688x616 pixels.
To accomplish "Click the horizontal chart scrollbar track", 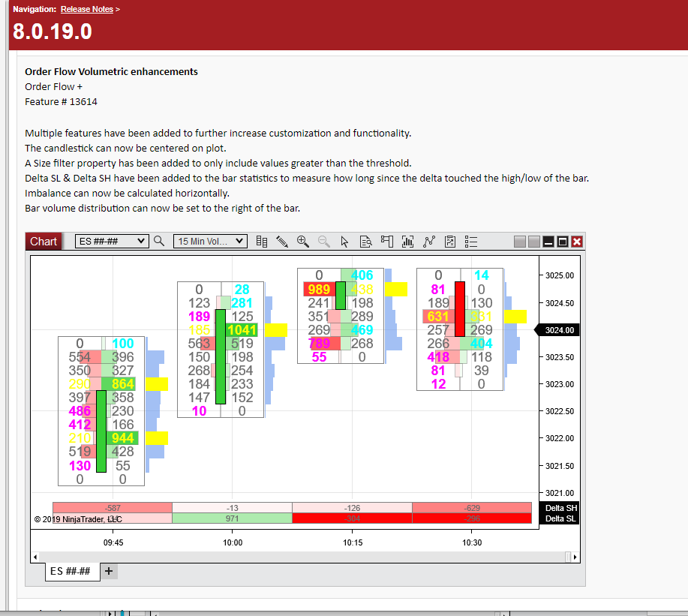I will click(x=303, y=557).
